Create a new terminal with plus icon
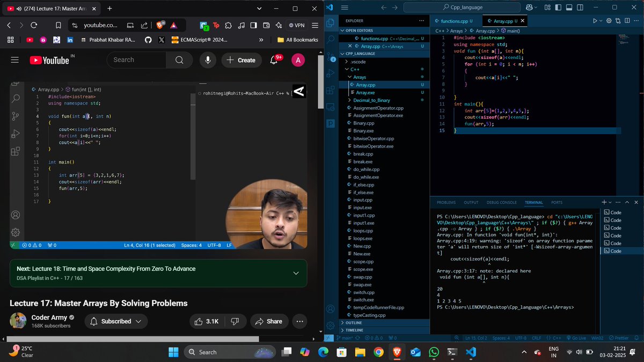This screenshot has width=644, height=362. pos(604,202)
